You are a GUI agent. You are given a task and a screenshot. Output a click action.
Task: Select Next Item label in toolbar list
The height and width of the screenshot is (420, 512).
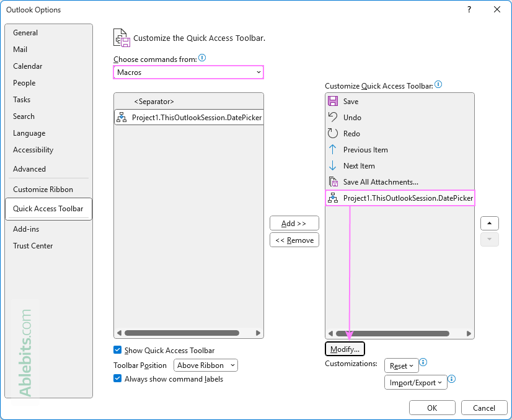click(359, 165)
